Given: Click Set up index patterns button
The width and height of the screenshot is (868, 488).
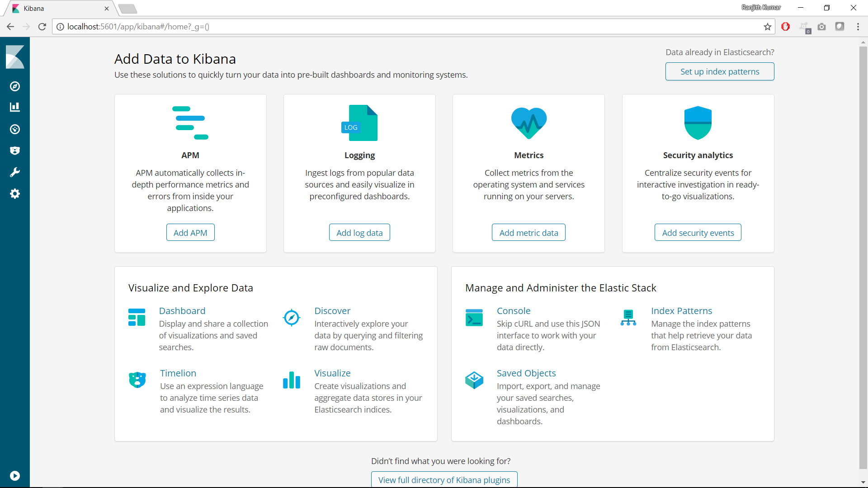Looking at the screenshot, I should 719,71.
